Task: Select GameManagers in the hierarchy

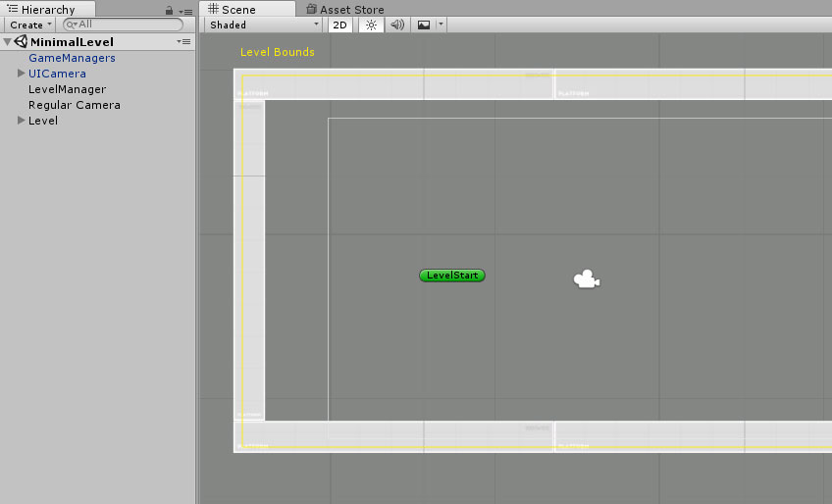Action: [72, 58]
